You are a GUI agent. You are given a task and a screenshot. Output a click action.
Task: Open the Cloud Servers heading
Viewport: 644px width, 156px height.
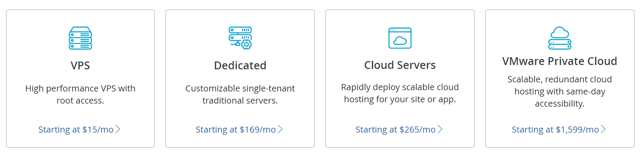pyautogui.click(x=400, y=65)
